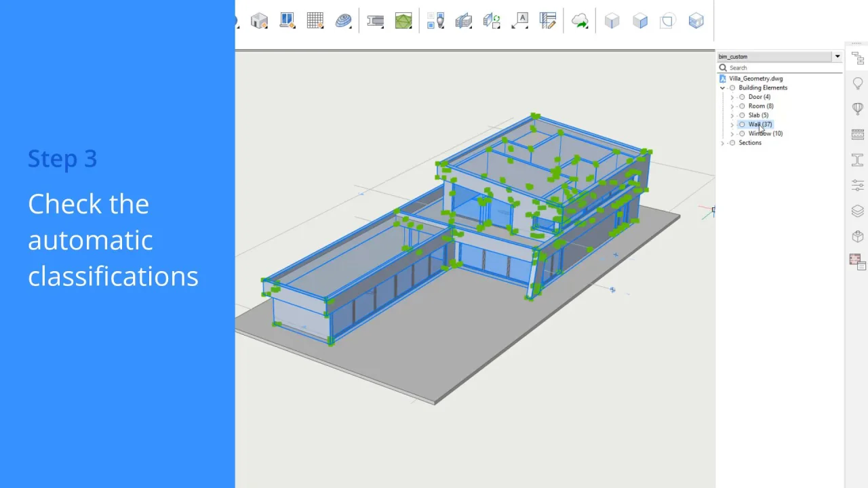Image resolution: width=868 pixels, height=488 pixels.
Task: Open the Structure tree panel icon
Action: tap(858, 59)
